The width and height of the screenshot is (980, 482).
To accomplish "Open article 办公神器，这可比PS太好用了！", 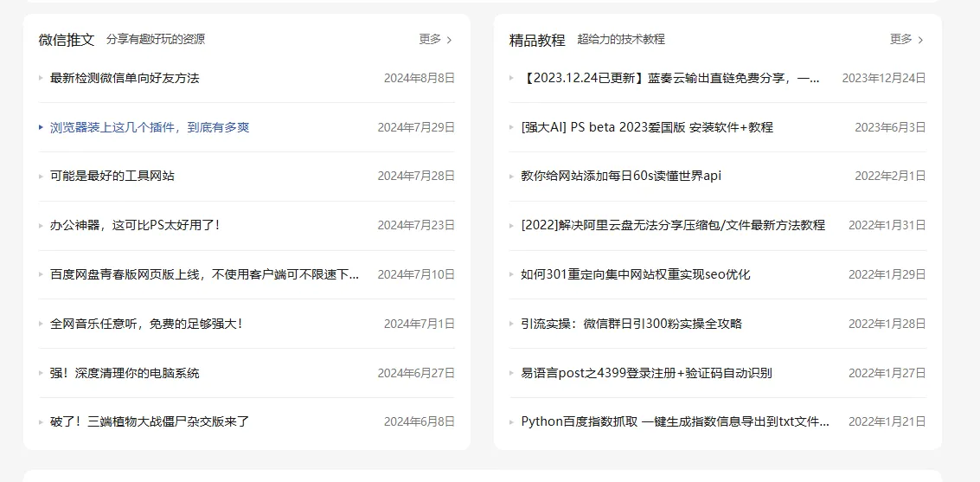I will (135, 224).
